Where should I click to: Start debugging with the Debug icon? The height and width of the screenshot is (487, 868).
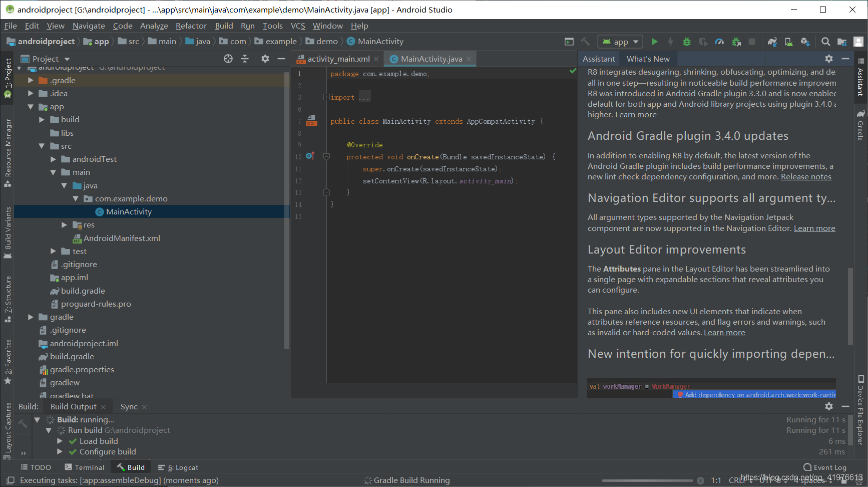(686, 42)
